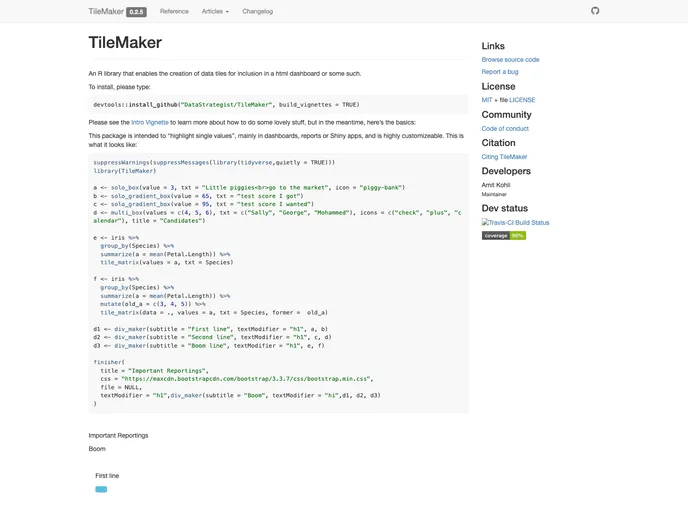Click the 'Boom' output text
688x512 pixels.
pyautogui.click(x=97, y=449)
